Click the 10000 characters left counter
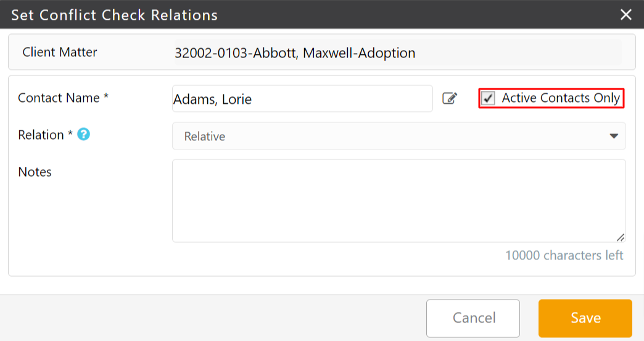Viewport: 644px width, 341px height. coord(564,256)
